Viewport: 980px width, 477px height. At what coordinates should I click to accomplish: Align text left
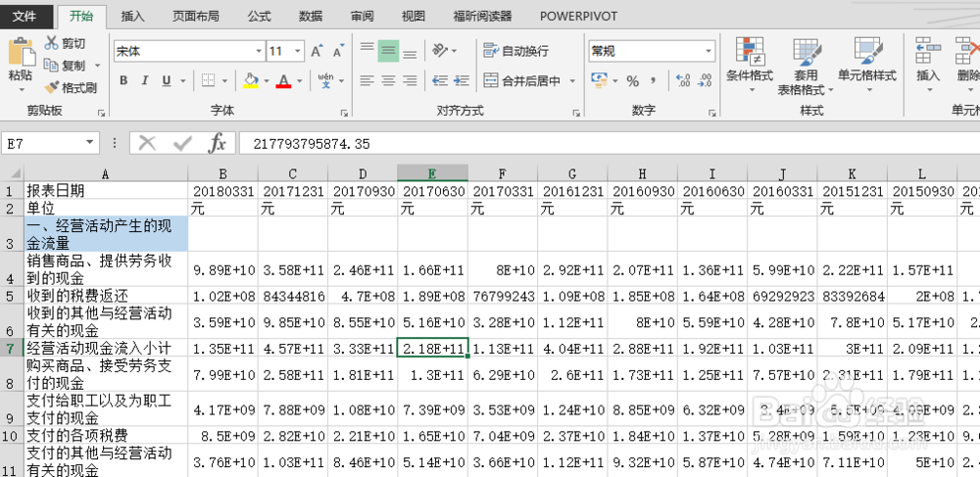[367, 80]
